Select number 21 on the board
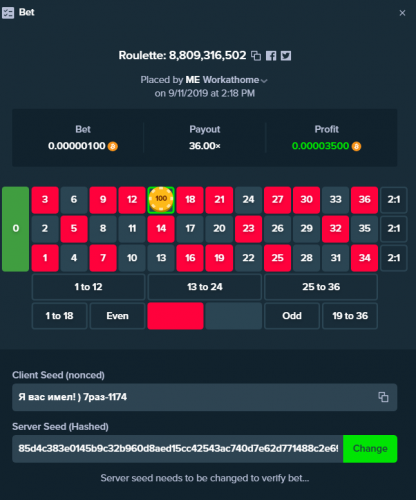 click(219, 200)
